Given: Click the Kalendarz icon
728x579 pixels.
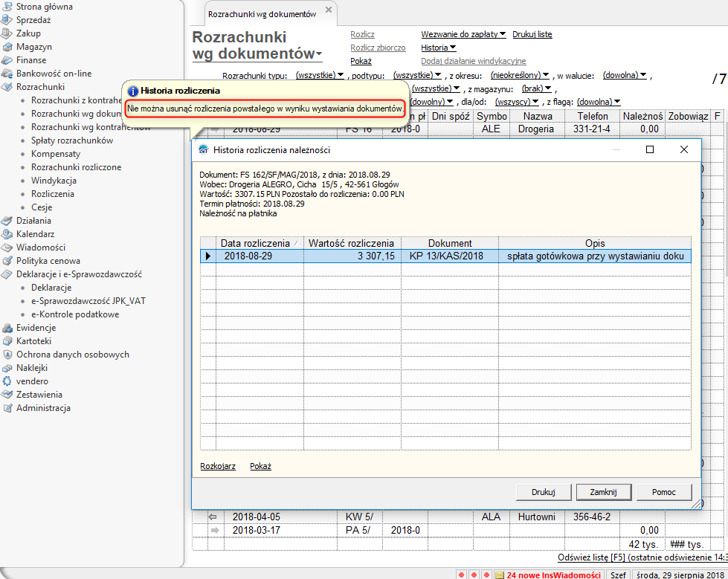Looking at the screenshot, I should click(7, 234).
